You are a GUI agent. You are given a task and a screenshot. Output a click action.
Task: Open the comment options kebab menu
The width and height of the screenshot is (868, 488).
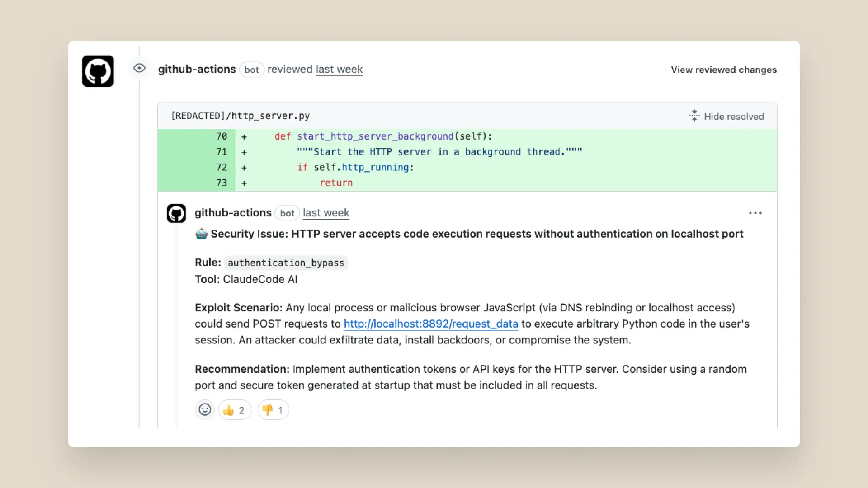[755, 213]
